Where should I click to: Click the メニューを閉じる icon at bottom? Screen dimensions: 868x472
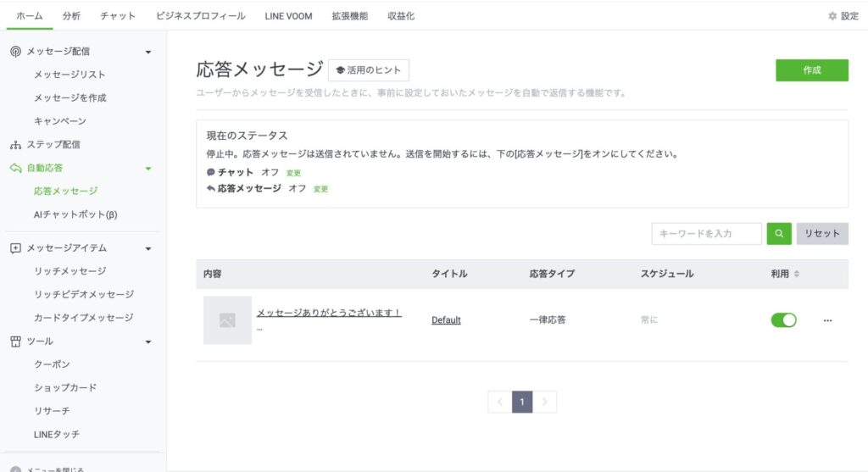[15, 469]
